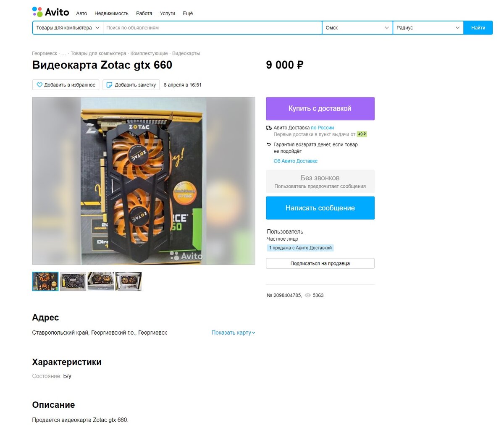Click the Поиск по объявлениям search field
This screenshot has height=425, width=504.
click(x=213, y=28)
